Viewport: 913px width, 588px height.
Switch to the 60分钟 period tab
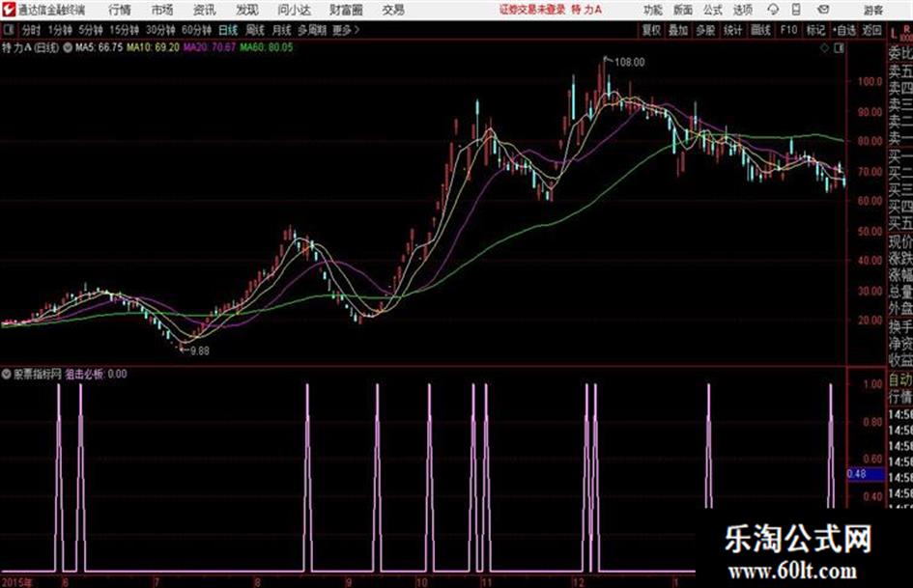pos(196,30)
